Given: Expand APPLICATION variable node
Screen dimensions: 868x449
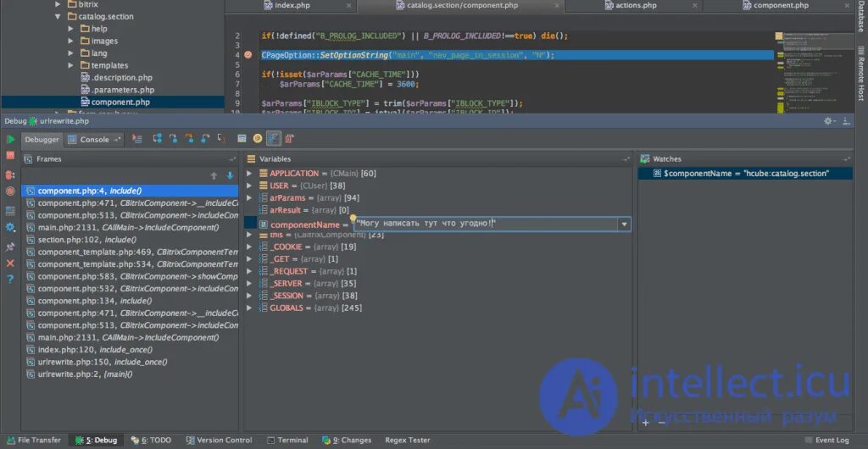Looking at the screenshot, I should (250, 174).
